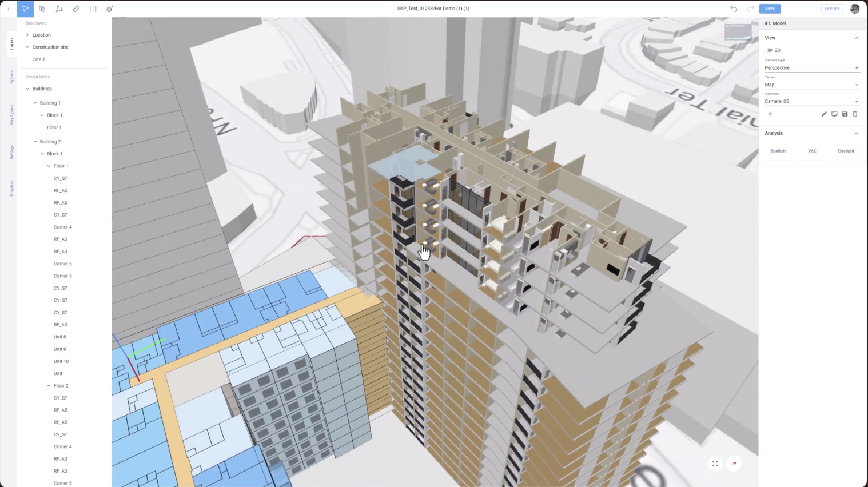868x487 pixels.
Task: Add a new camera with plus icon
Action: (x=770, y=114)
